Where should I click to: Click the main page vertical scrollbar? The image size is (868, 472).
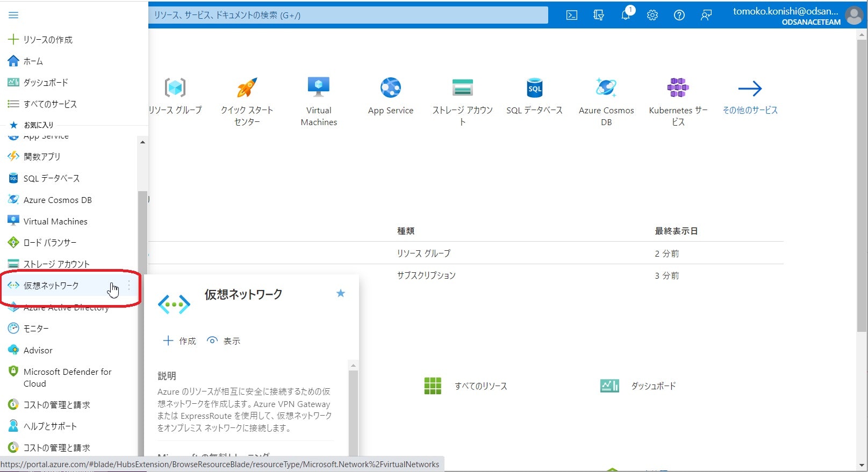pos(862,185)
